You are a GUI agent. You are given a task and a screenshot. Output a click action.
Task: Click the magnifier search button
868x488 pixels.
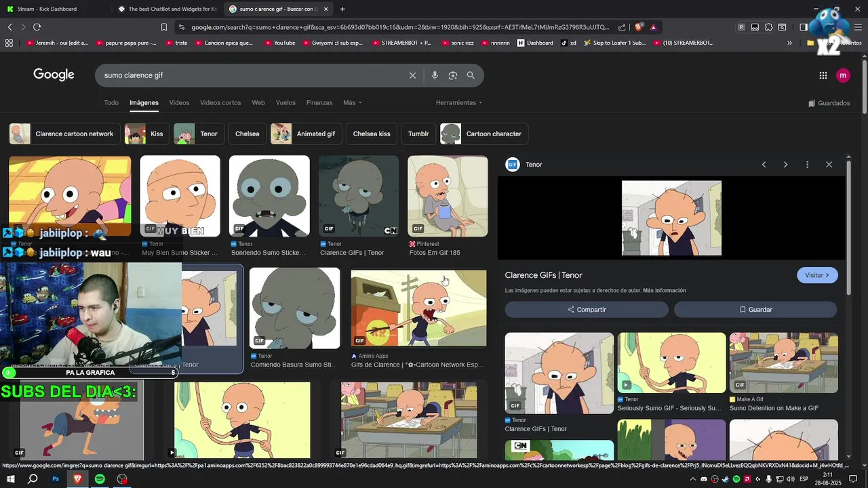tap(471, 75)
